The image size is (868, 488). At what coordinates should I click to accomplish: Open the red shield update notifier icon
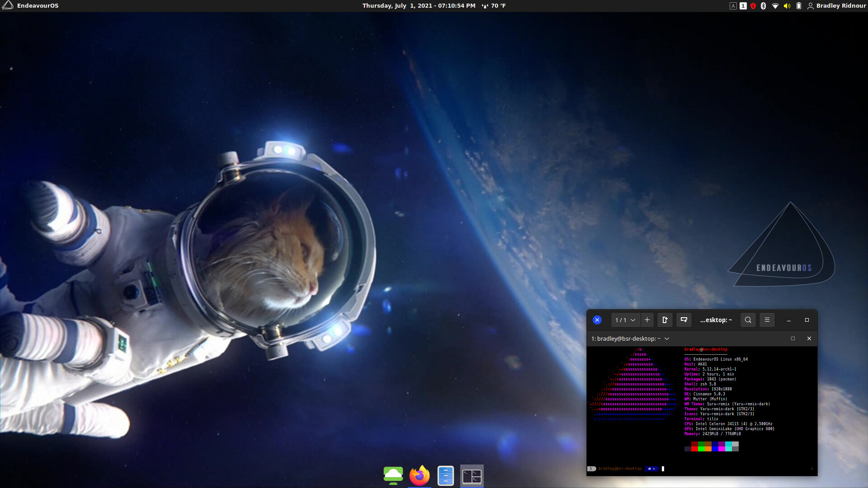(753, 6)
